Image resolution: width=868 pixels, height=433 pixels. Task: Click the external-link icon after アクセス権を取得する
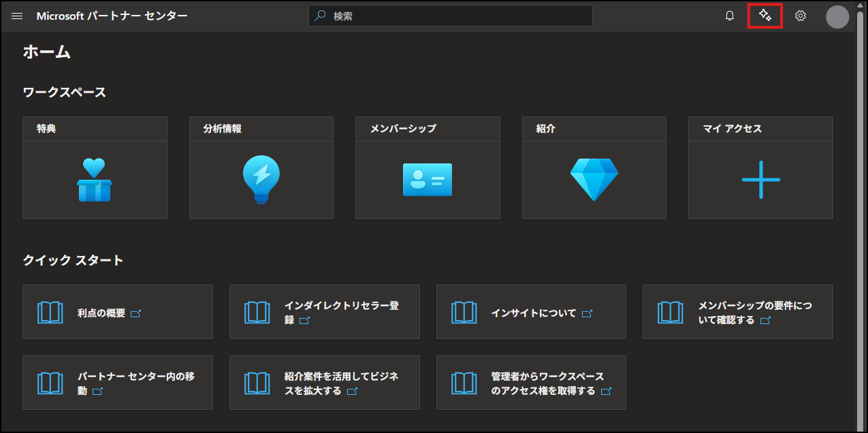tap(606, 391)
